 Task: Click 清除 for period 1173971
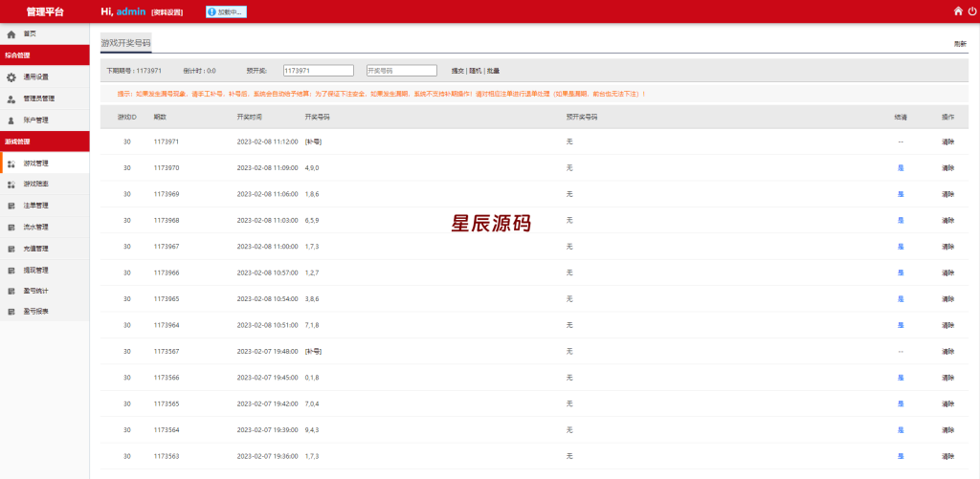(x=948, y=142)
